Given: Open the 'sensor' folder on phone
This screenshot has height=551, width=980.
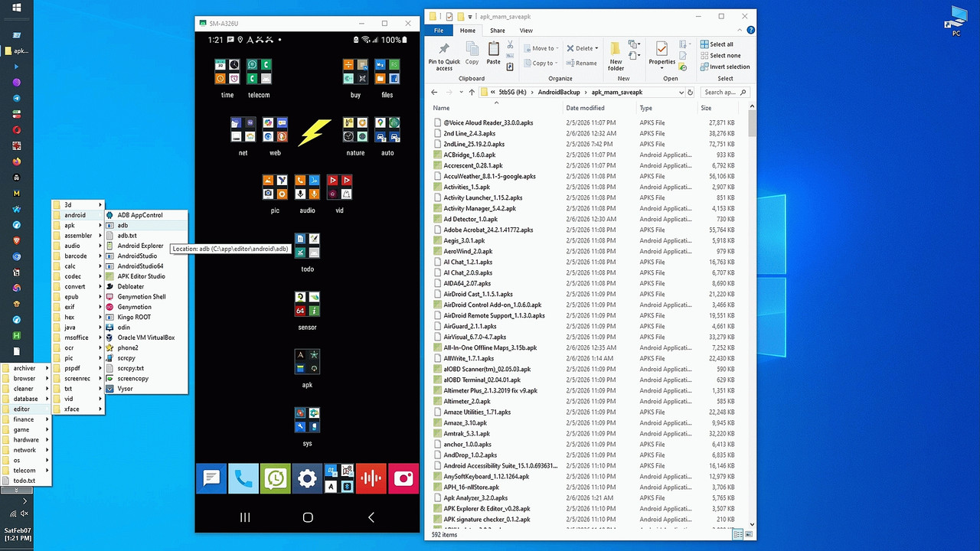Looking at the screenshot, I should pos(307,310).
